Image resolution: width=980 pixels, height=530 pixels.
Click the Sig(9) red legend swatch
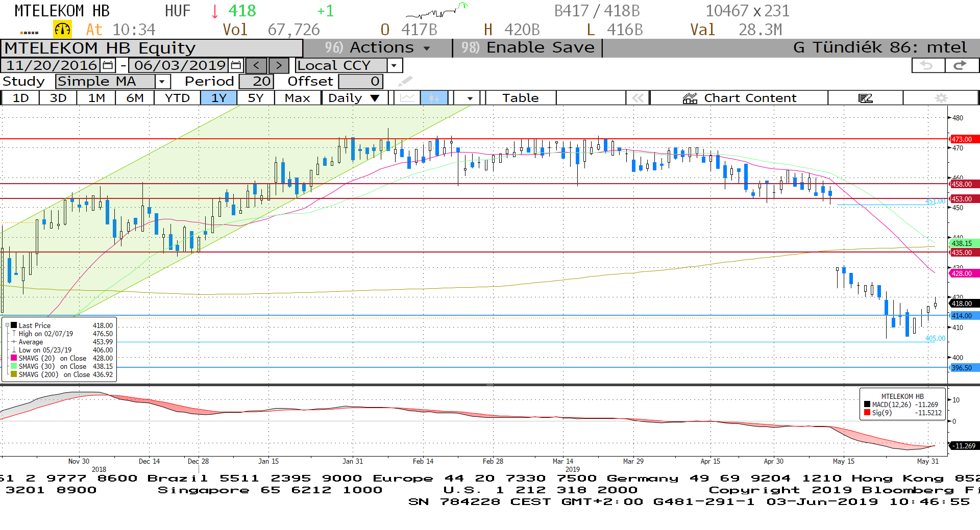(867, 413)
